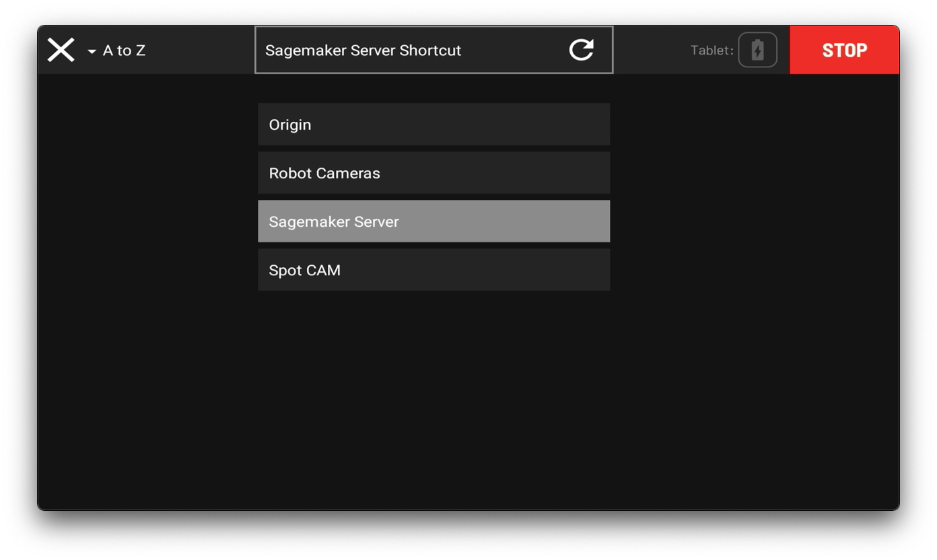Close the list with the X icon
Viewport: 937px width, 560px height.
61,50
